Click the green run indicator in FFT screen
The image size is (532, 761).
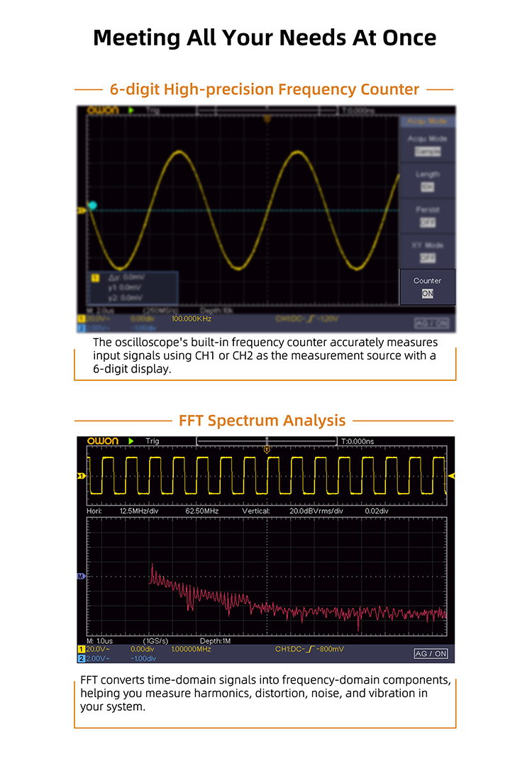(131, 441)
